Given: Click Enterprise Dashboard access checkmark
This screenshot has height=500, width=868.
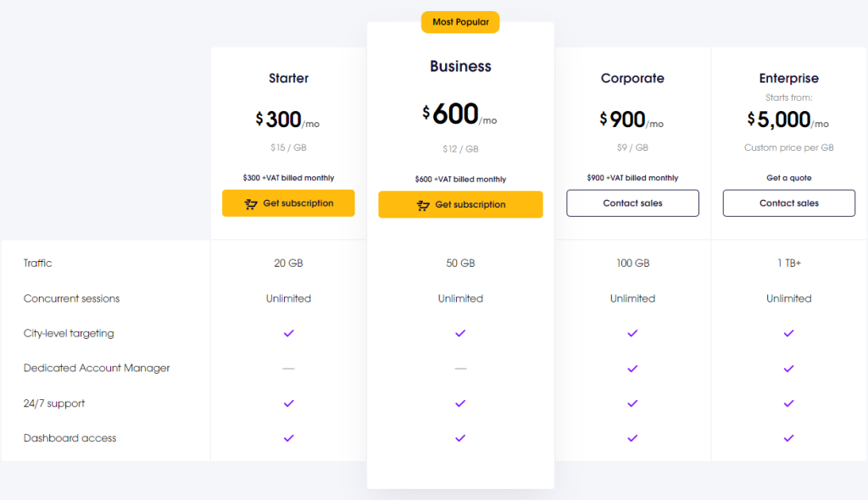Looking at the screenshot, I should click(x=788, y=438).
